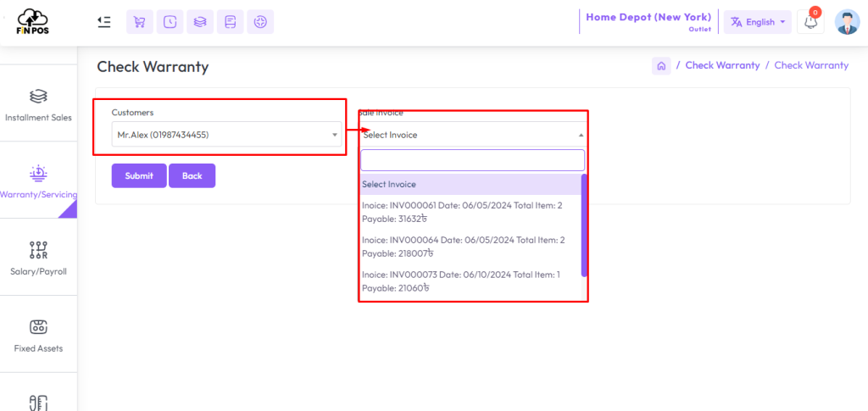Click the Warranty/Servicing sidebar icon
Image resolution: width=868 pixels, height=411 pixels.
pyautogui.click(x=38, y=173)
